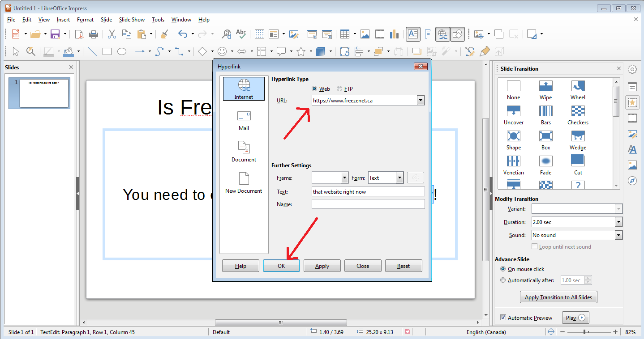This screenshot has width=644, height=339.
Task: Click Apply in the Hyperlink dialog
Action: click(322, 266)
